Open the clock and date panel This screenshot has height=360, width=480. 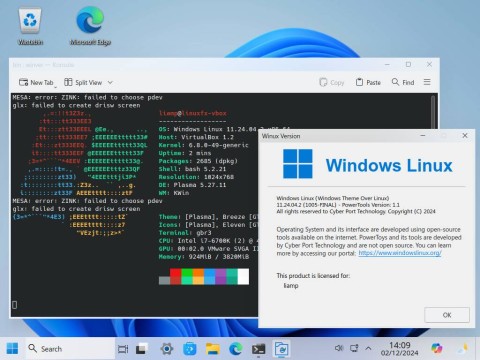click(399, 349)
